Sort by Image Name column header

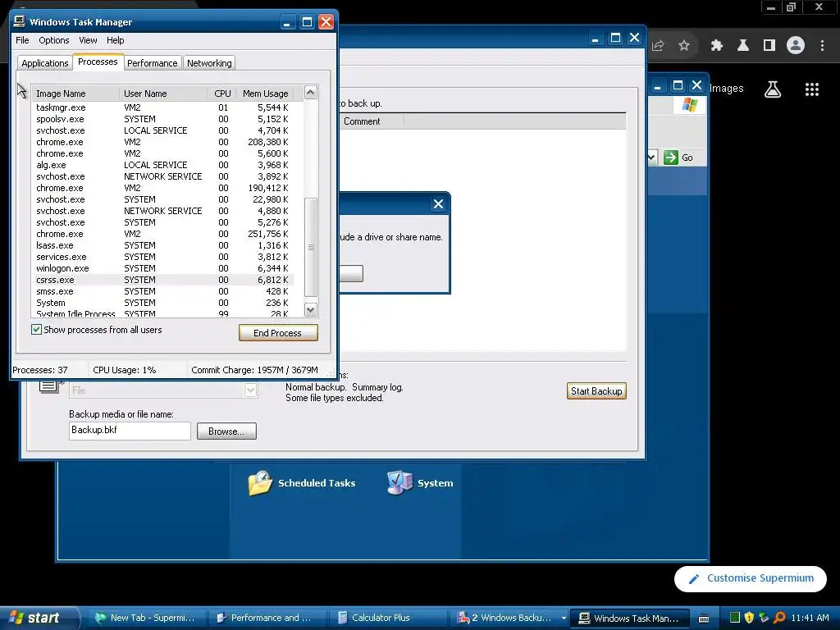point(75,94)
